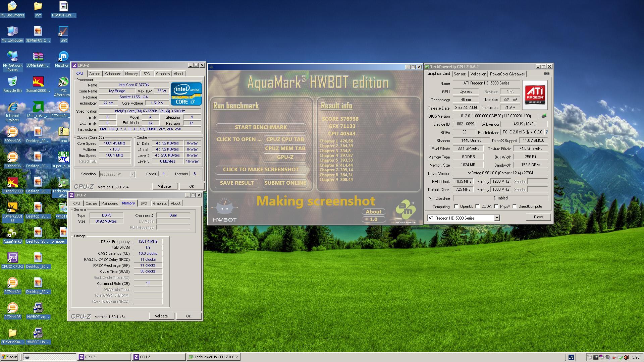Launch Maxthon browser shortcut

[x=63, y=59]
